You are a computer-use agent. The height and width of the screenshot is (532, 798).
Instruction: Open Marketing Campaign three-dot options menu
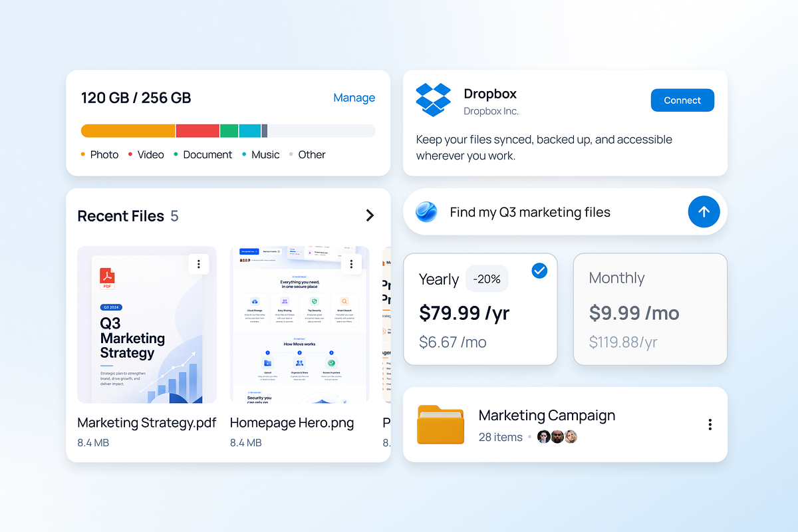coord(710,424)
